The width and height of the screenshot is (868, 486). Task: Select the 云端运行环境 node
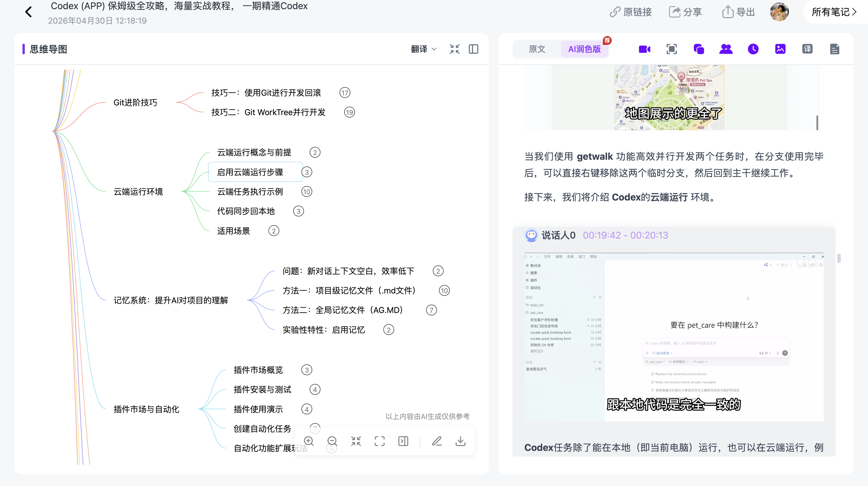(x=138, y=192)
